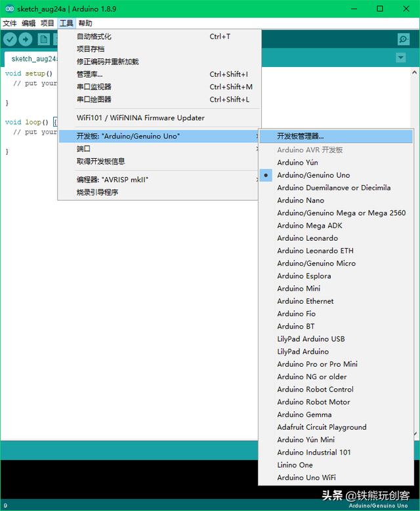Open the Serial Monitor magnifier icon
This screenshot has width=420, height=511.
[x=404, y=39]
